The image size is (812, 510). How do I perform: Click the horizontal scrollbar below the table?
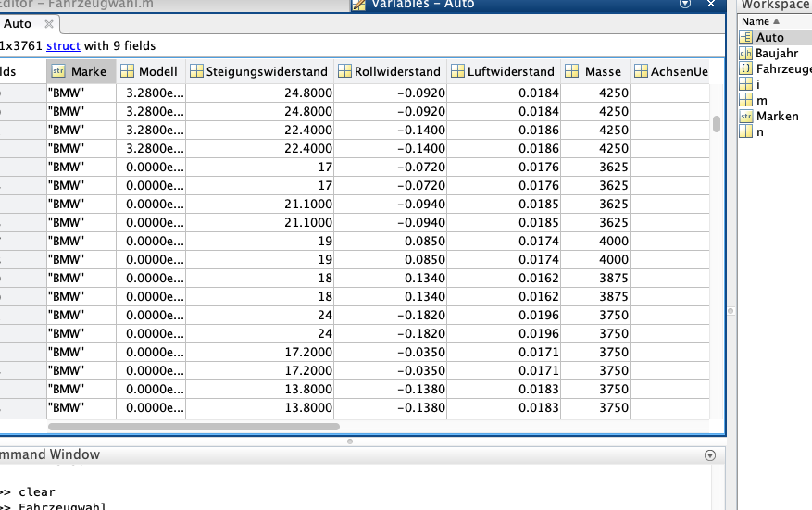(x=194, y=427)
